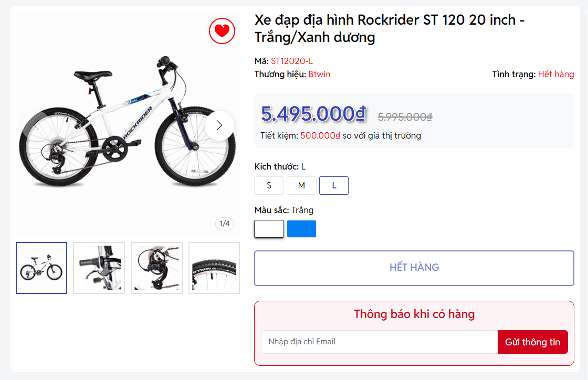Image resolution: width=588 pixels, height=380 pixels.
Task: Click the Rockrider ST 120 product title
Action: pos(390,28)
